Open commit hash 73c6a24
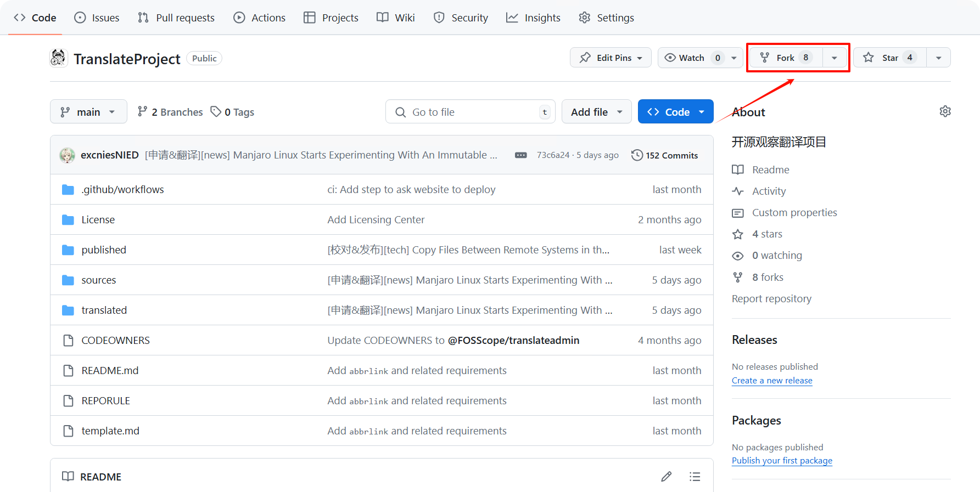The image size is (980, 492). pyautogui.click(x=553, y=155)
